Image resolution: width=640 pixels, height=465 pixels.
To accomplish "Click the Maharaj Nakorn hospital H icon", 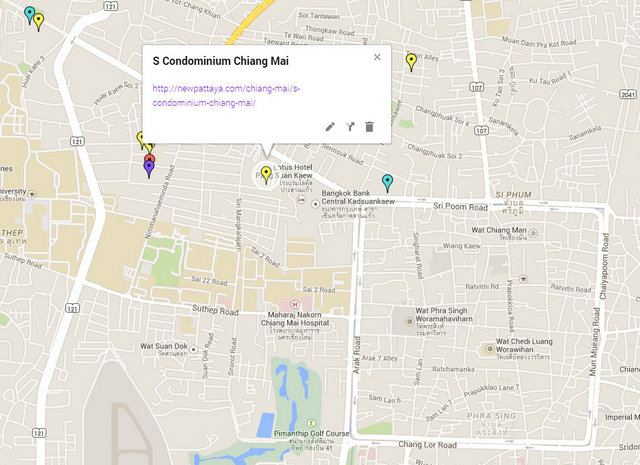I will click(295, 305).
